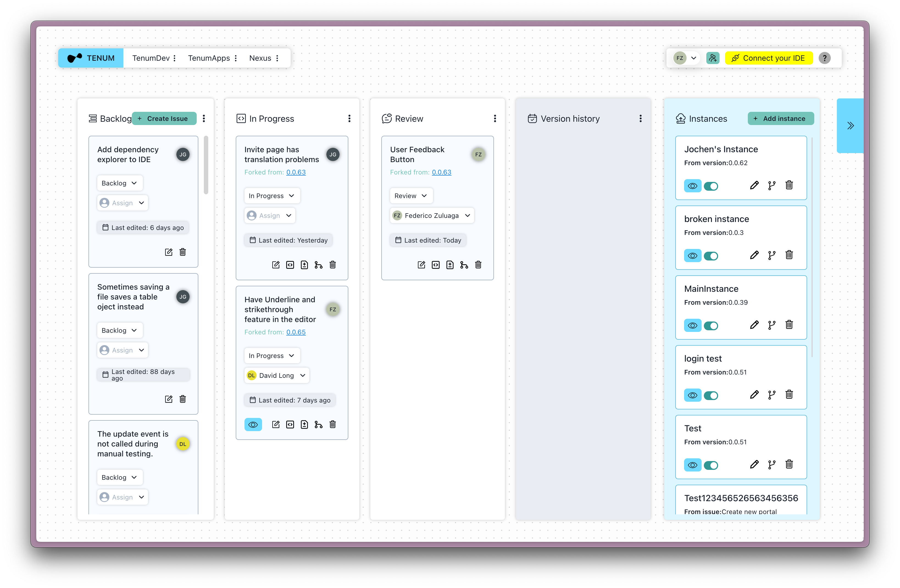Open the David Long assignee dropdown
The width and height of the screenshot is (900, 588).
277,376
